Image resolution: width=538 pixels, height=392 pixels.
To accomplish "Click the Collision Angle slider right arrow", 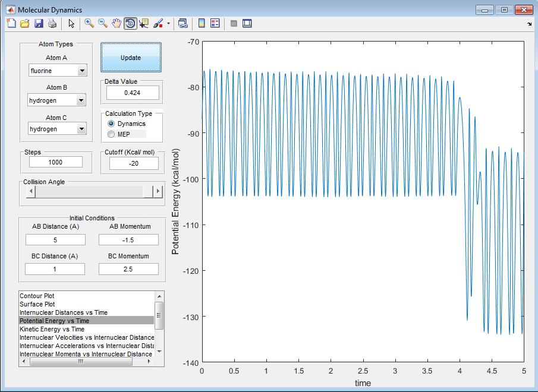I will pos(158,191).
